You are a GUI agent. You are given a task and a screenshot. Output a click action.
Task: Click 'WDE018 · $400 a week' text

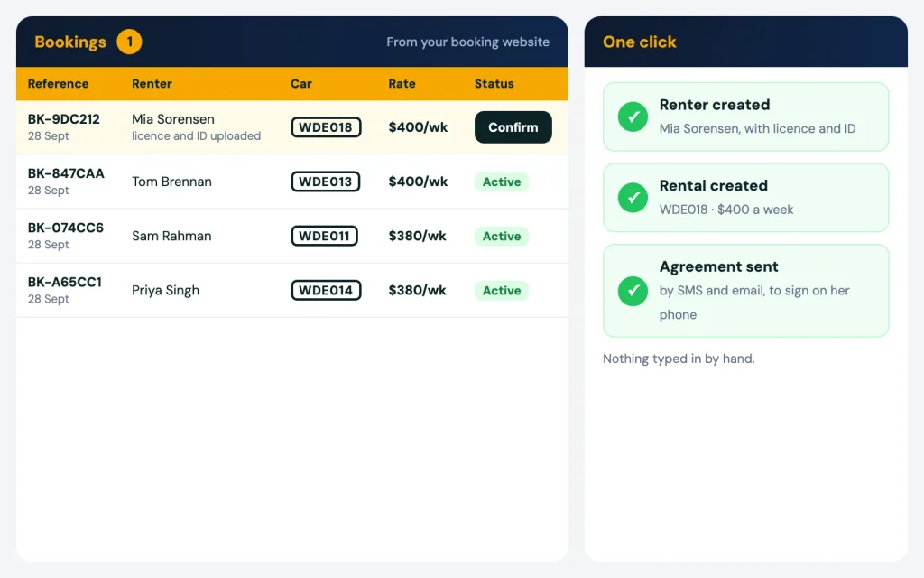tap(726, 210)
